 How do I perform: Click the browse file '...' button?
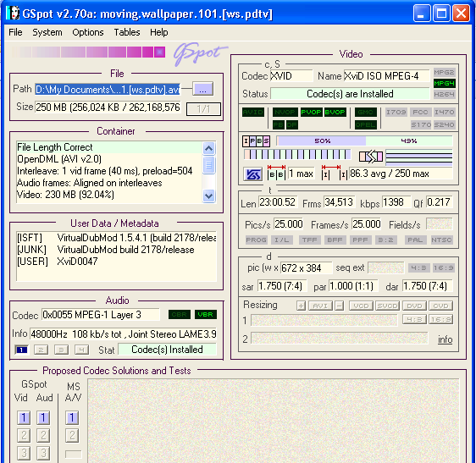(202, 89)
